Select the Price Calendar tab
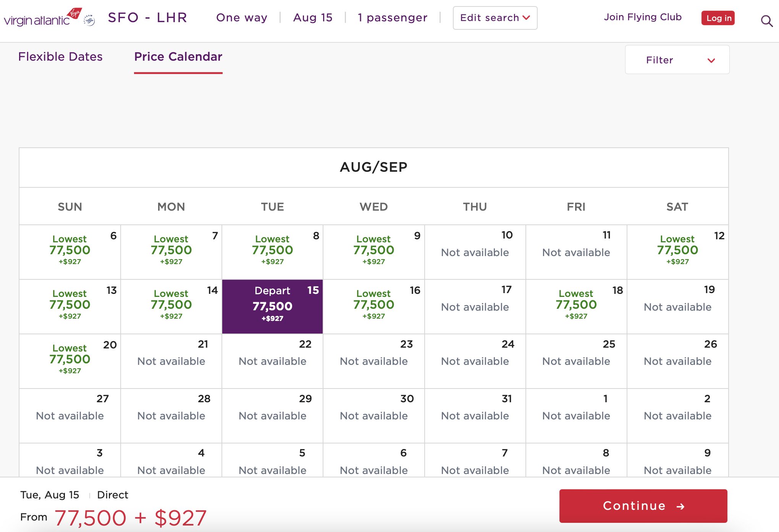779x532 pixels. (x=178, y=56)
